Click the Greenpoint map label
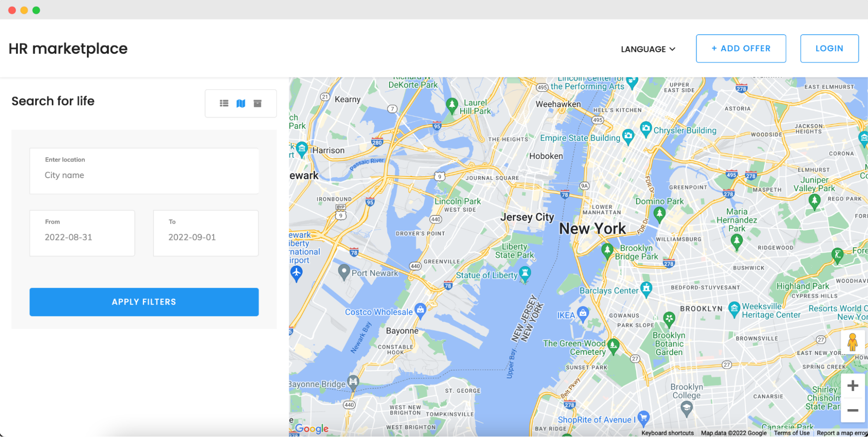The height and width of the screenshot is (437, 868). coord(688,187)
